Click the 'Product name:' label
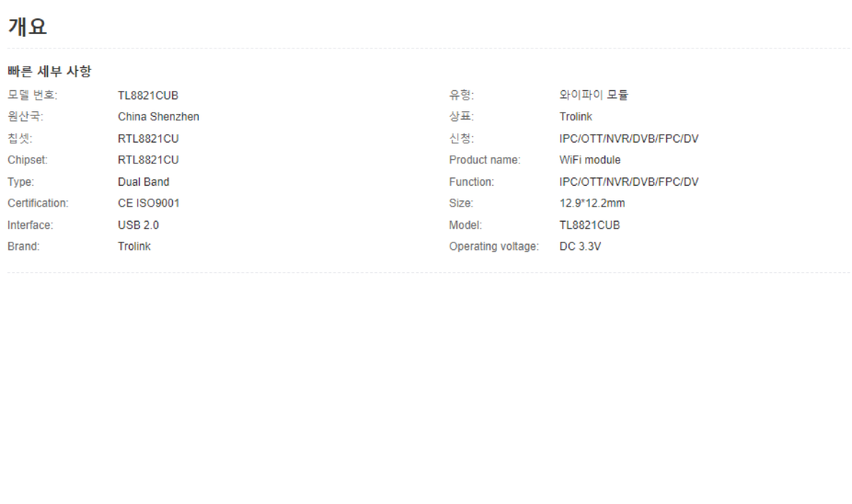Viewport: 852px width, 504px height. (x=485, y=160)
